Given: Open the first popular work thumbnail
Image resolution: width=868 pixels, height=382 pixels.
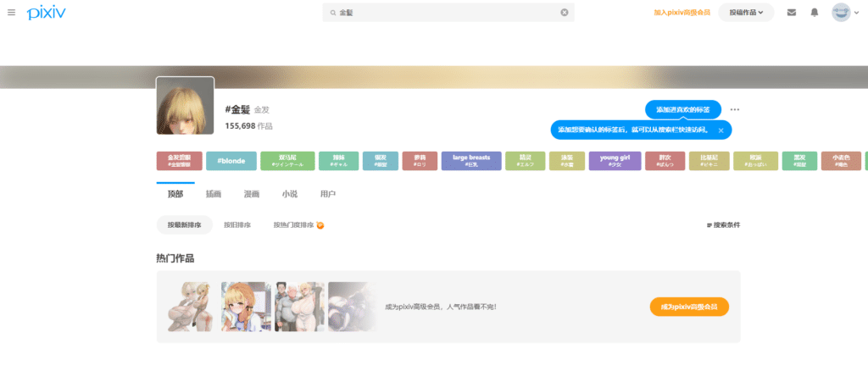Looking at the screenshot, I should (x=190, y=307).
